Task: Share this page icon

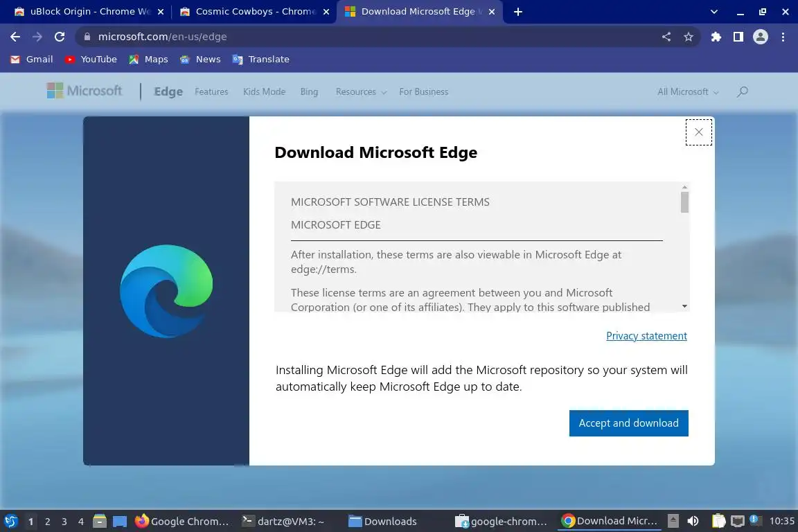Action: [666, 37]
